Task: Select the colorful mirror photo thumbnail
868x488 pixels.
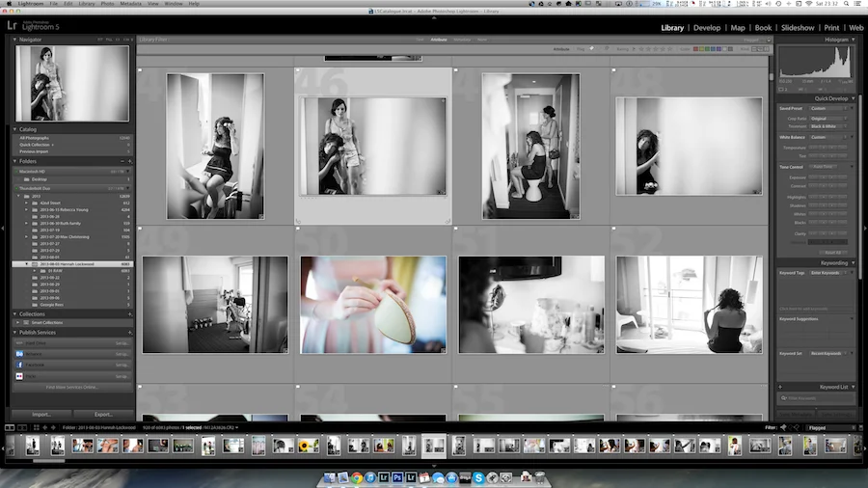Action: click(x=373, y=305)
